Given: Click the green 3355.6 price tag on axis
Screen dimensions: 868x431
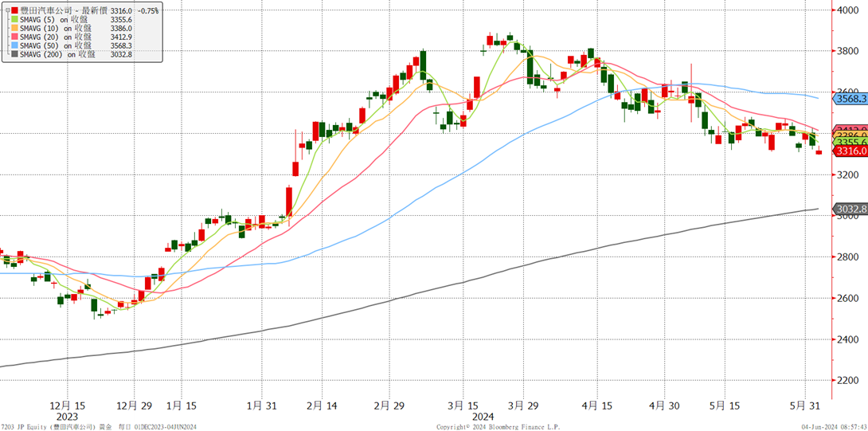Looking at the screenshot, I should coord(850,143).
